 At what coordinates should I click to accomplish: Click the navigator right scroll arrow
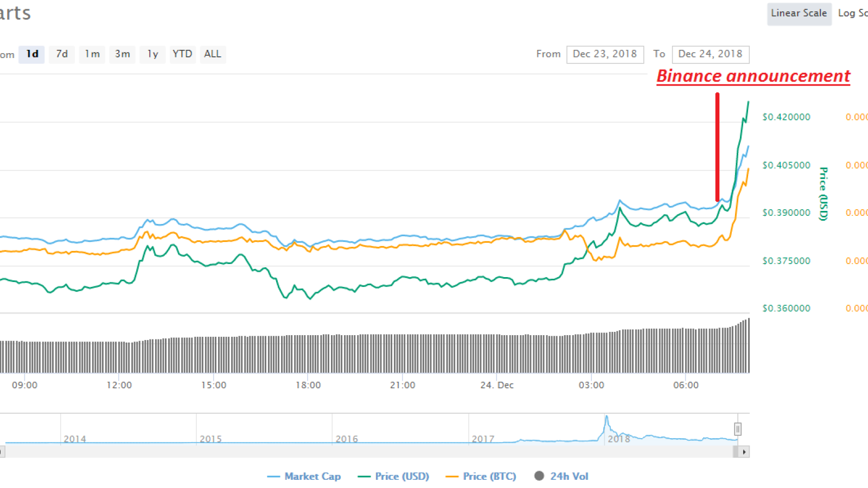tap(744, 452)
